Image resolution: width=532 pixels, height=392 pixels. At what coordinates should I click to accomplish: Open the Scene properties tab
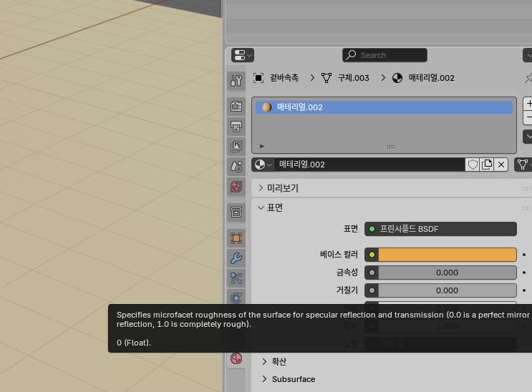pos(236,167)
